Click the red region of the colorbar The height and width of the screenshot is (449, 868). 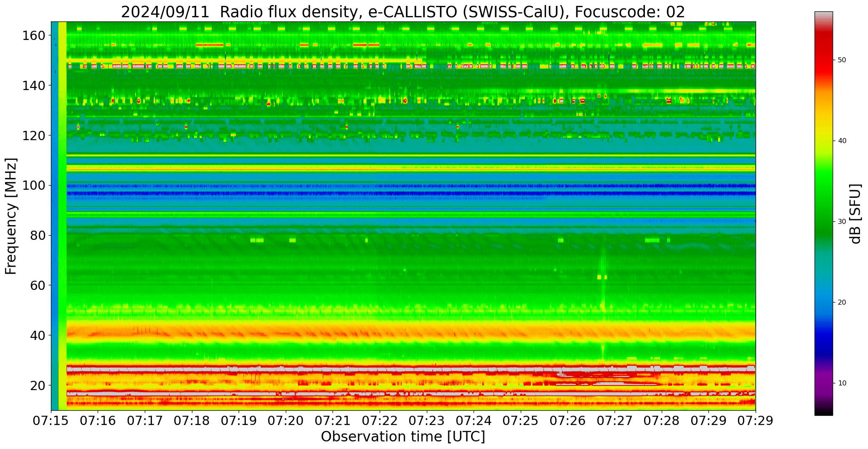pos(823,59)
